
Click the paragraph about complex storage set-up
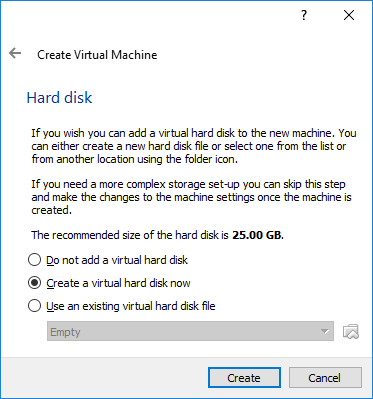(191, 197)
